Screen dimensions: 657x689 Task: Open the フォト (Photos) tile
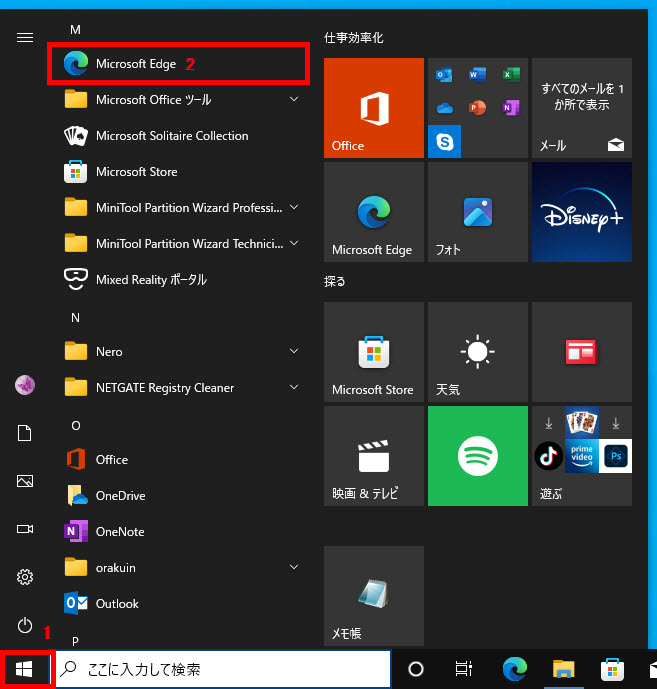[477, 212]
